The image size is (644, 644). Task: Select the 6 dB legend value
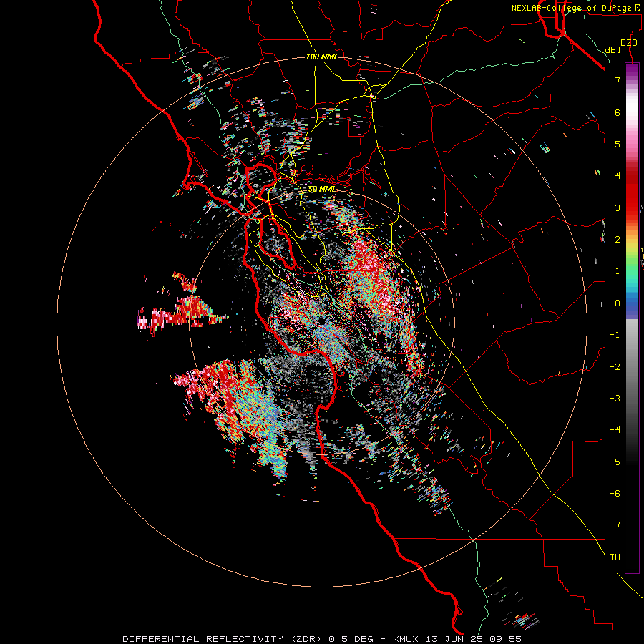tap(618, 112)
